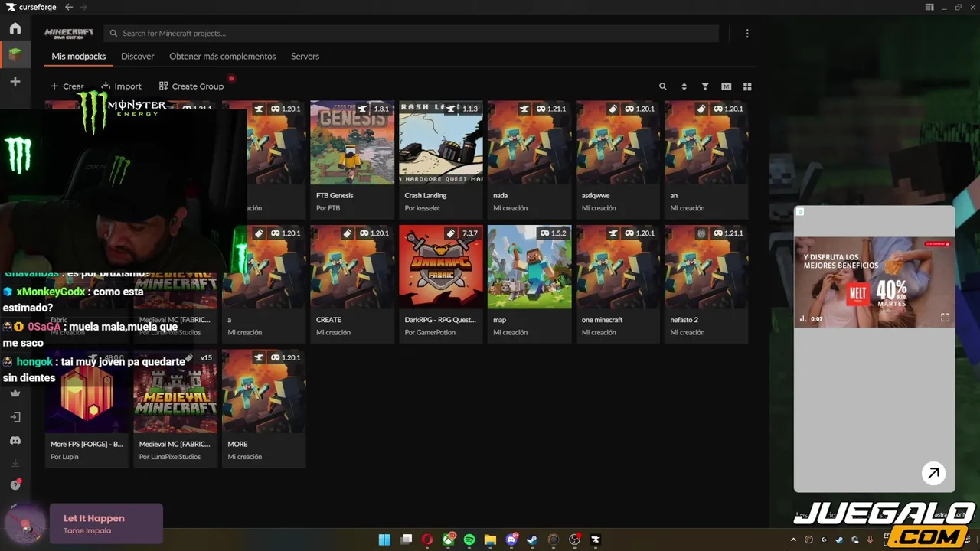The width and height of the screenshot is (980, 551).
Task: Open the Servers tab
Action: [x=305, y=57]
